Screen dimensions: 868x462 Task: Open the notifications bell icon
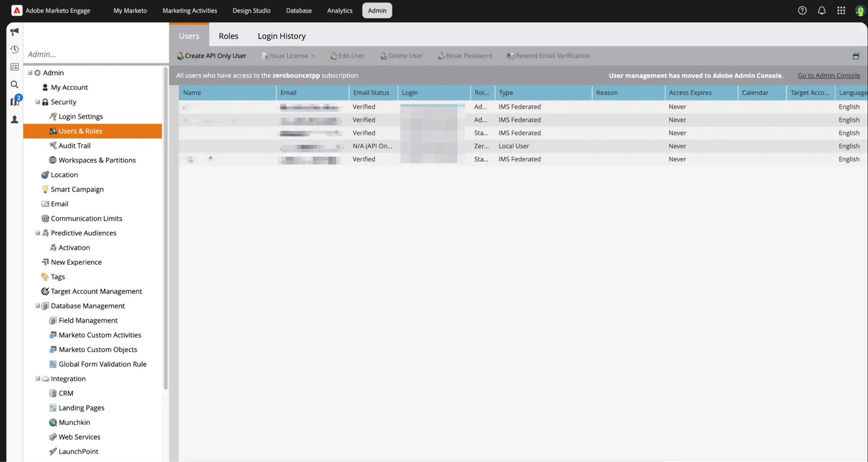[x=822, y=11]
